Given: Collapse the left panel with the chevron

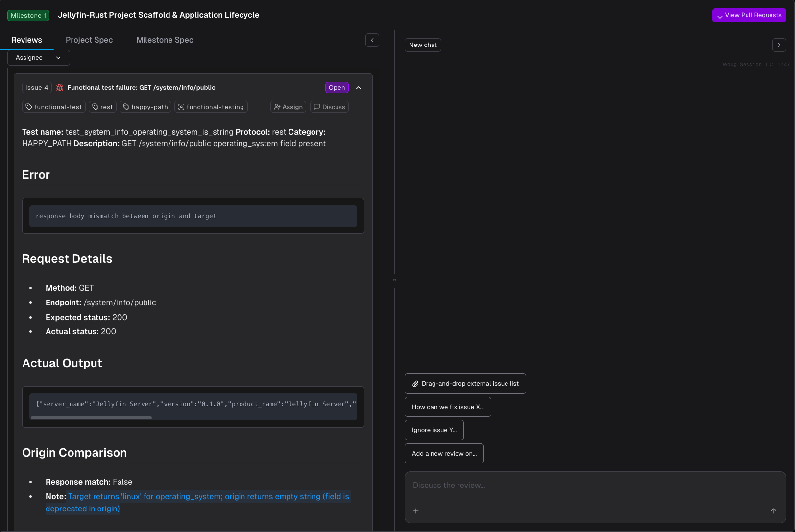Looking at the screenshot, I should 372,40.
